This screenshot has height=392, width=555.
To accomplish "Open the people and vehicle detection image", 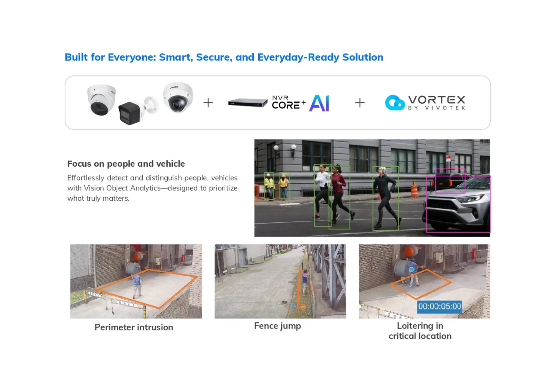I will coord(372,188).
